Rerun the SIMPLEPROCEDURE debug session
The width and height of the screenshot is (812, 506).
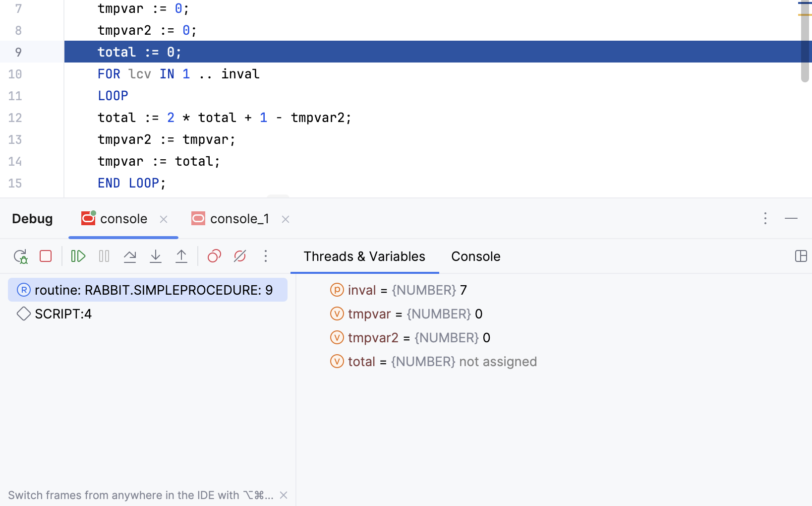click(x=21, y=256)
